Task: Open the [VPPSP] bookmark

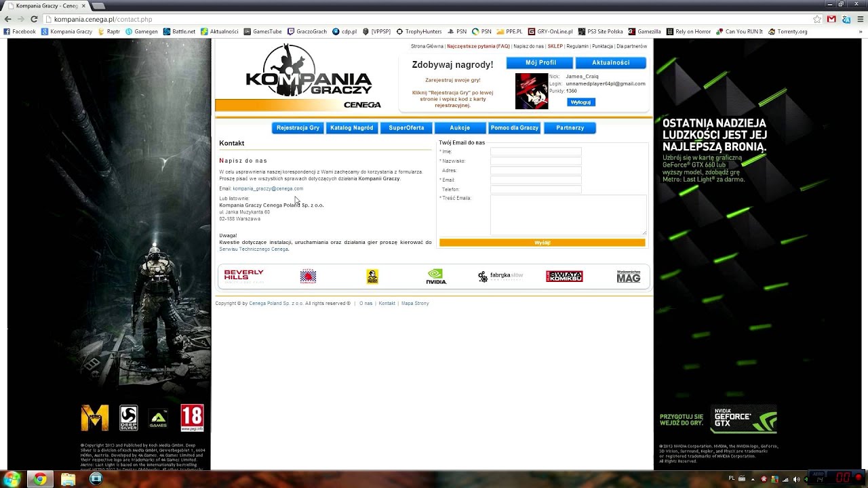Action: [376, 32]
